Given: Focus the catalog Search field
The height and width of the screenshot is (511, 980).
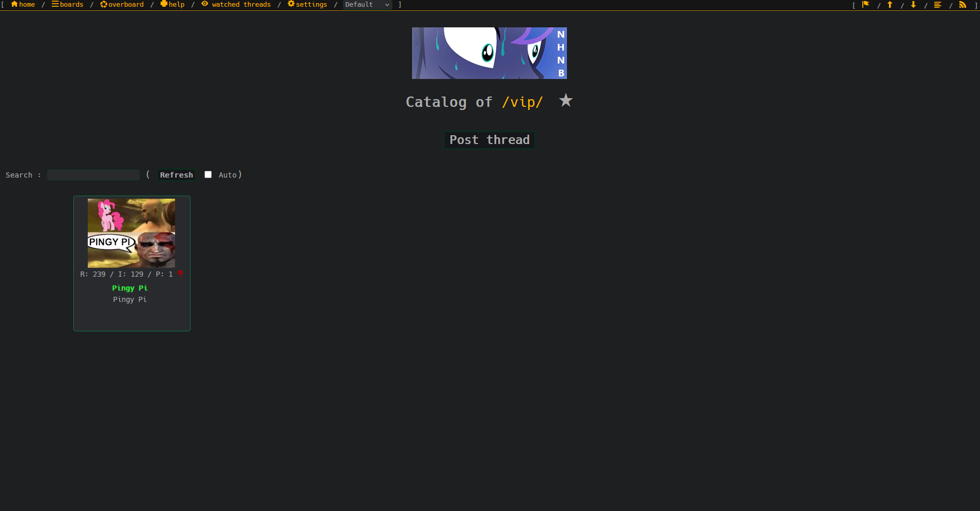Looking at the screenshot, I should [x=93, y=175].
